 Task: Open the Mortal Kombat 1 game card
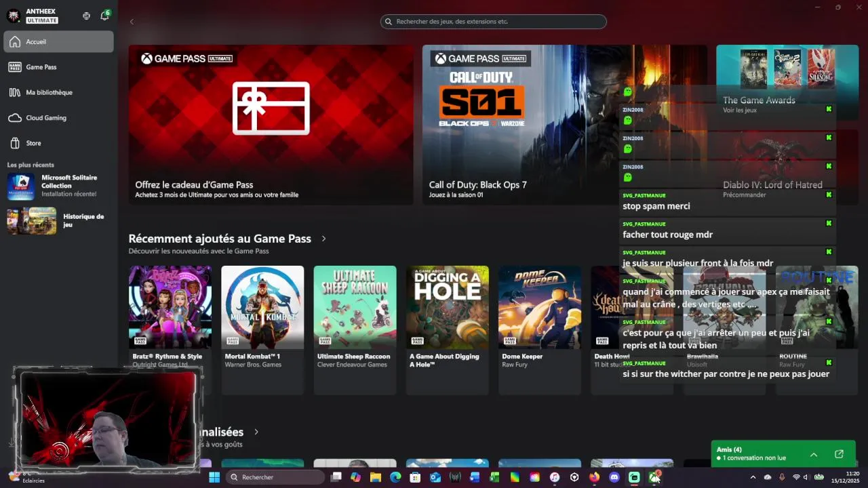[262, 330]
